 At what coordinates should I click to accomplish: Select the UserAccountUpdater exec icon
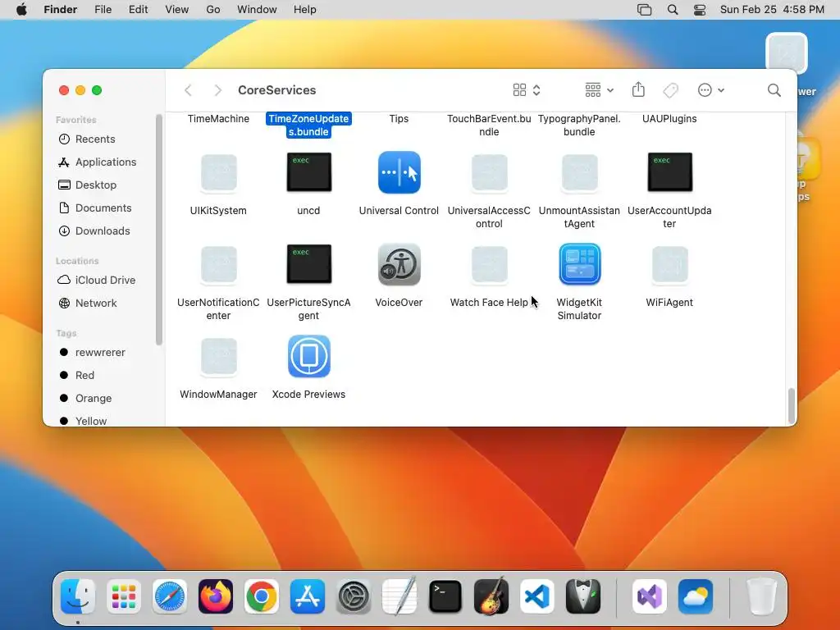pyautogui.click(x=669, y=172)
